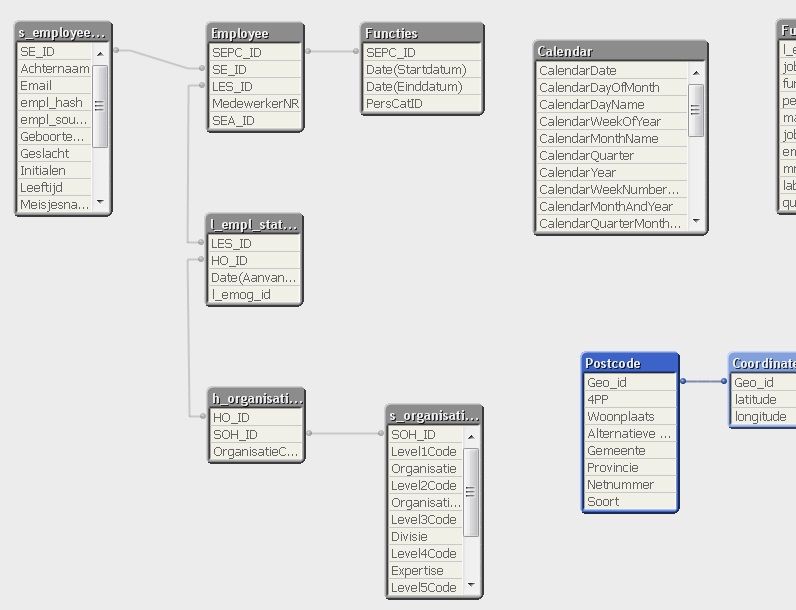Click scroll up arrow in s_organisati table
Viewport: 796px width, 610px height.
point(471,436)
